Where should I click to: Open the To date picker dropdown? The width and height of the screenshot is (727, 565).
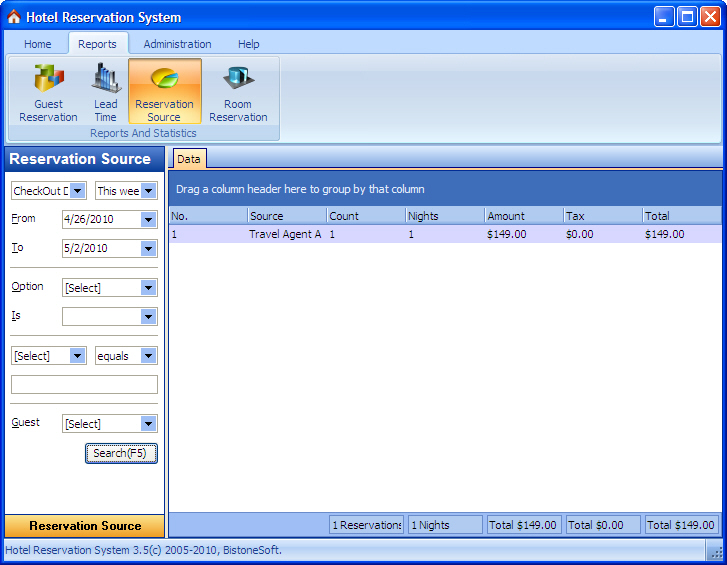click(148, 248)
